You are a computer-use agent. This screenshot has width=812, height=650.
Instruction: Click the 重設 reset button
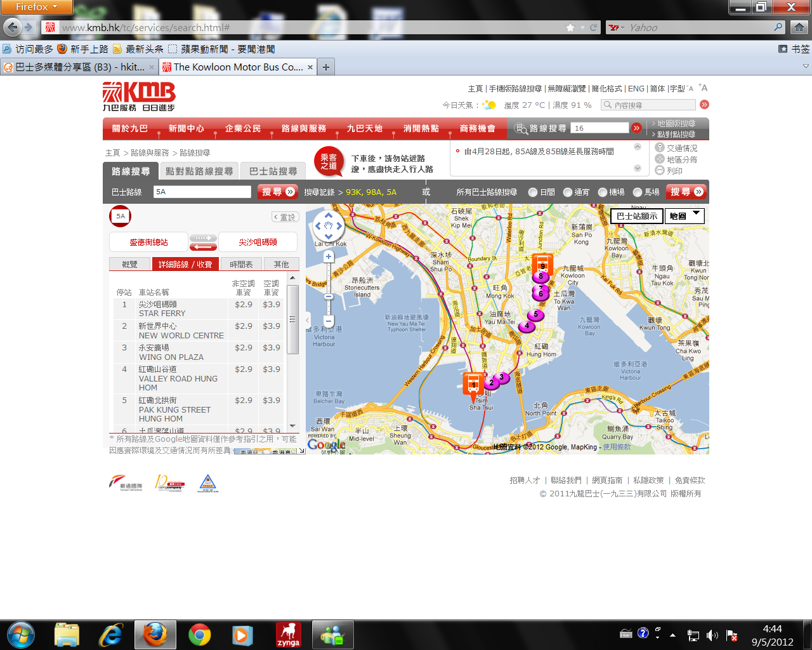coord(285,217)
